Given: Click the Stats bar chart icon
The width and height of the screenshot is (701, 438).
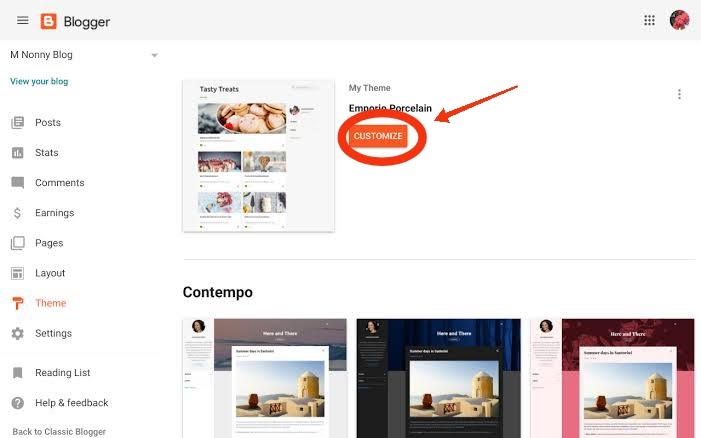Looking at the screenshot, I should point(17,153).
